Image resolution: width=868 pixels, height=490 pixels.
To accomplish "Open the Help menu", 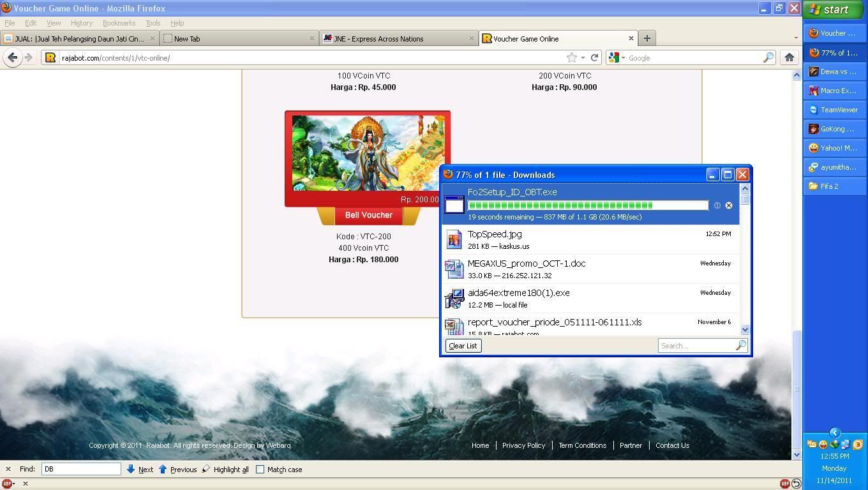I will pyautogui.click(x=177, y=23).
